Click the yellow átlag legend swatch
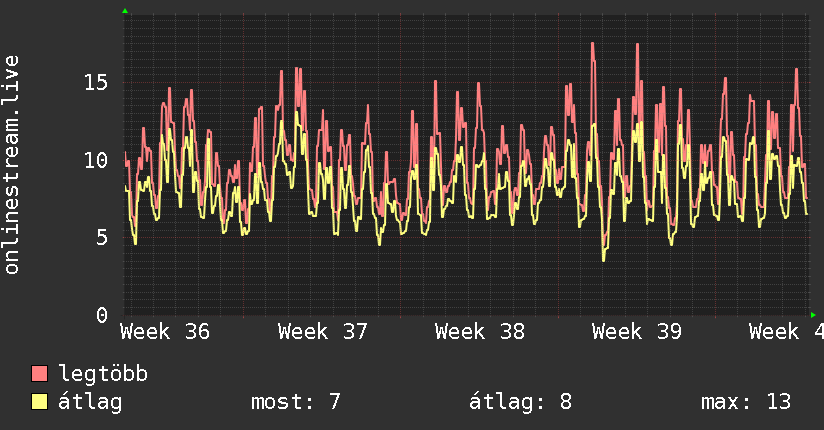This screenshot has width=824, height=430. 39,401
